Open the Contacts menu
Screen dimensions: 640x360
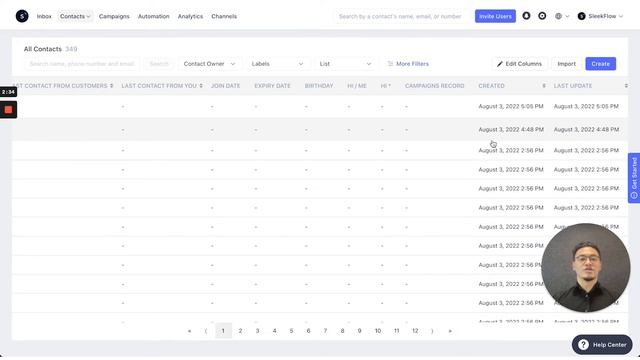[x=75, y=16]
